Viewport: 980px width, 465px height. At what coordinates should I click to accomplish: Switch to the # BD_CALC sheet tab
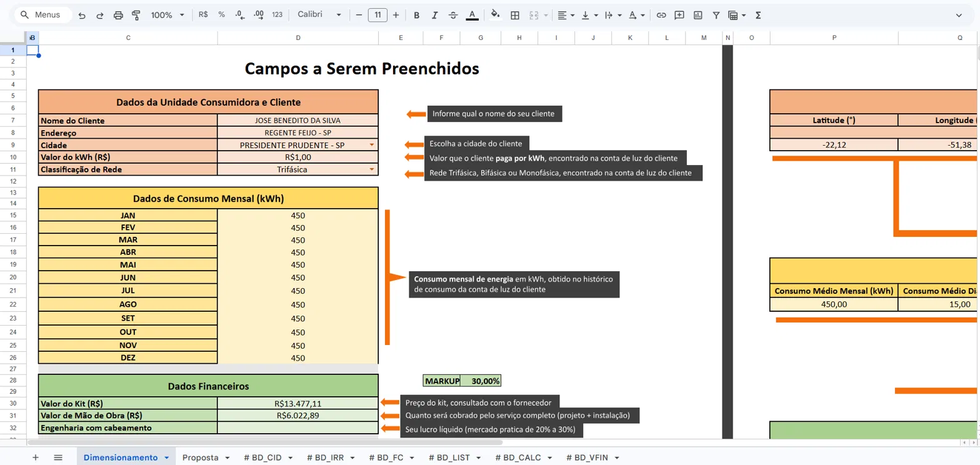pos(523,457)
